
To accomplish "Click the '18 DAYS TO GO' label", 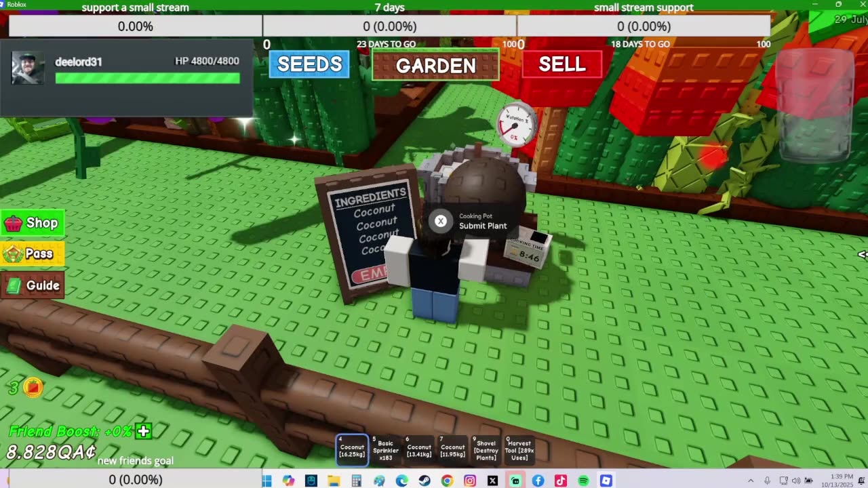I will tap(641, 44).
